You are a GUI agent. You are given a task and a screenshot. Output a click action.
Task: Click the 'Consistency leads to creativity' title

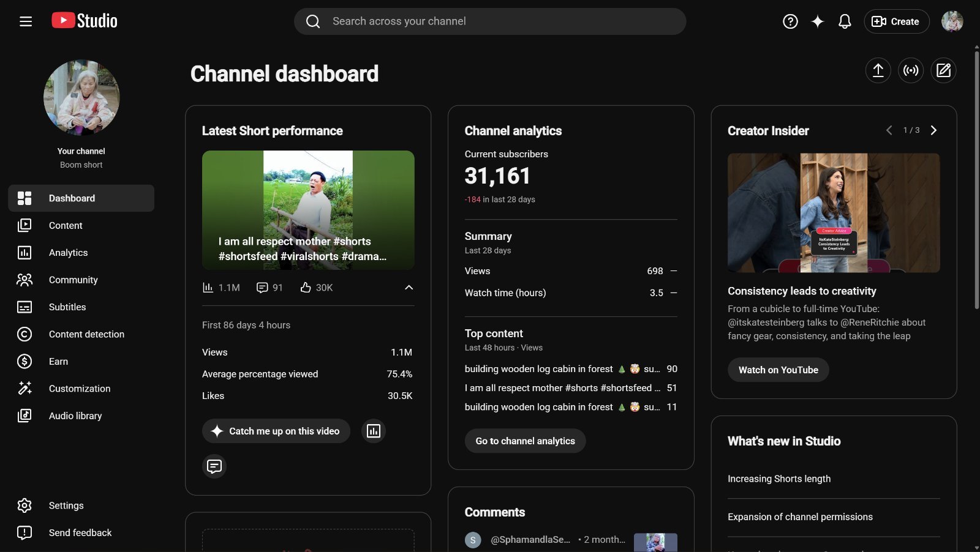pos(802,291)
